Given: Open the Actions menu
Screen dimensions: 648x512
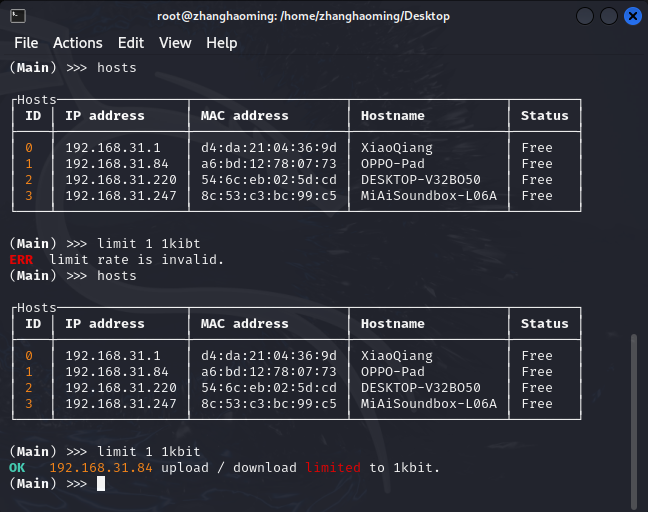Looking at the screenshot, I should tap(78, 43).
